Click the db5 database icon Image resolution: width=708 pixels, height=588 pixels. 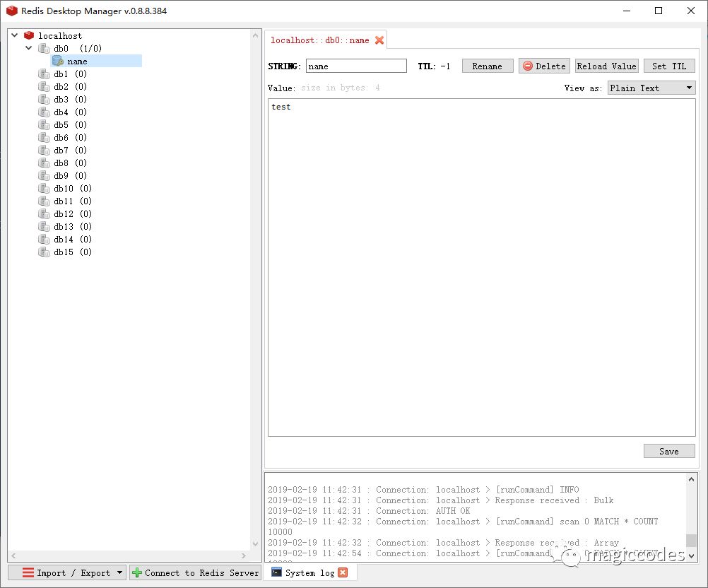coord(44,124)
